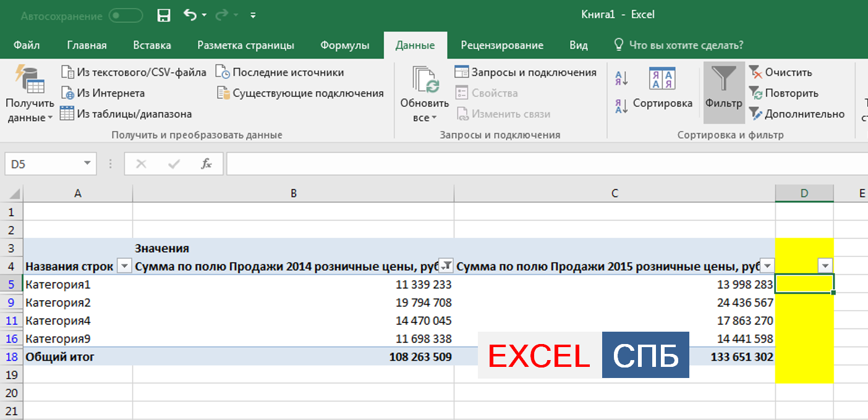Click Sort Z to A descending icon
The height and width of the screenshot is (420, 868).
click(x=621, y=106)
